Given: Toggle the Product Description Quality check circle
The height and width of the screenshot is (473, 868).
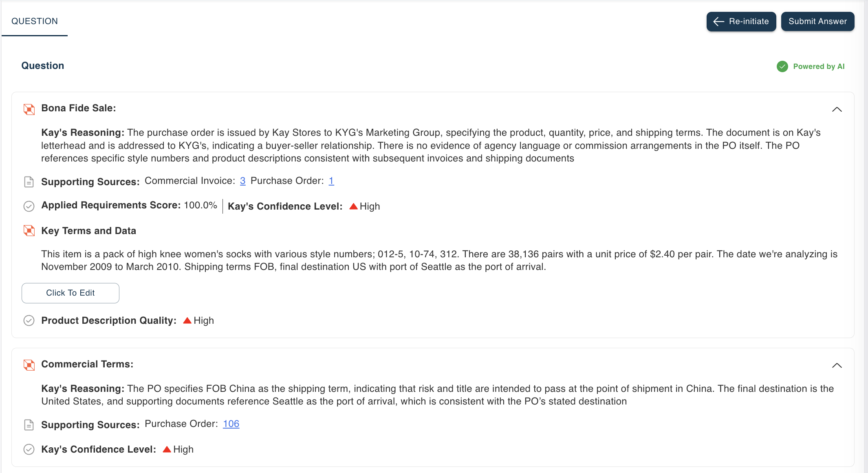Looking at the screenshot, I should (x=29, y=320).
